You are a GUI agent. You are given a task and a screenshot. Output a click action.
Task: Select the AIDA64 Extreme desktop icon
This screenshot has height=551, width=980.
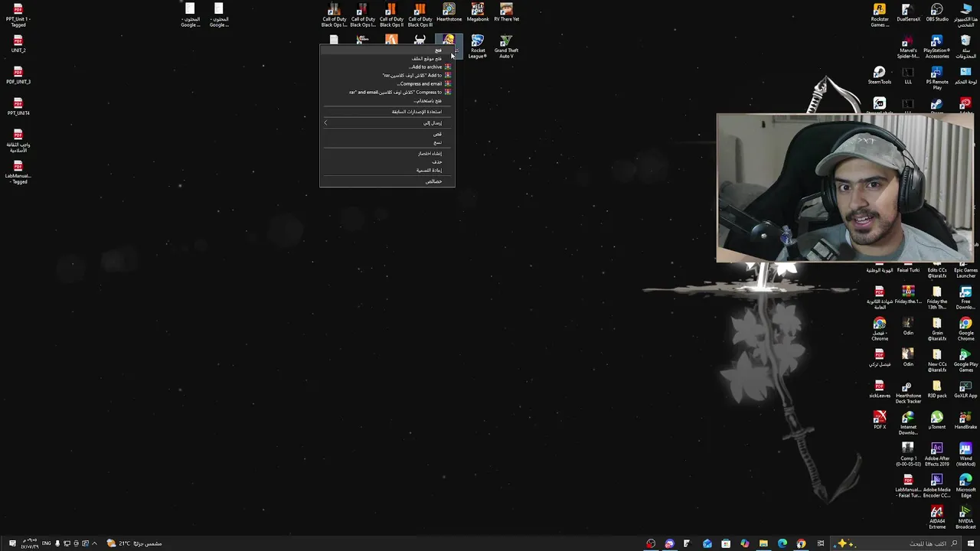pos(937,517)
